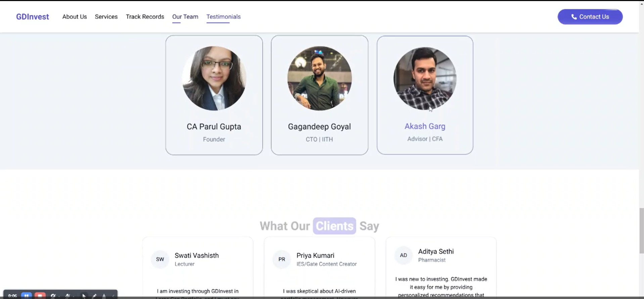
Task: Select the name Gagandeep Goyal
Action: (x=319, y=127)
